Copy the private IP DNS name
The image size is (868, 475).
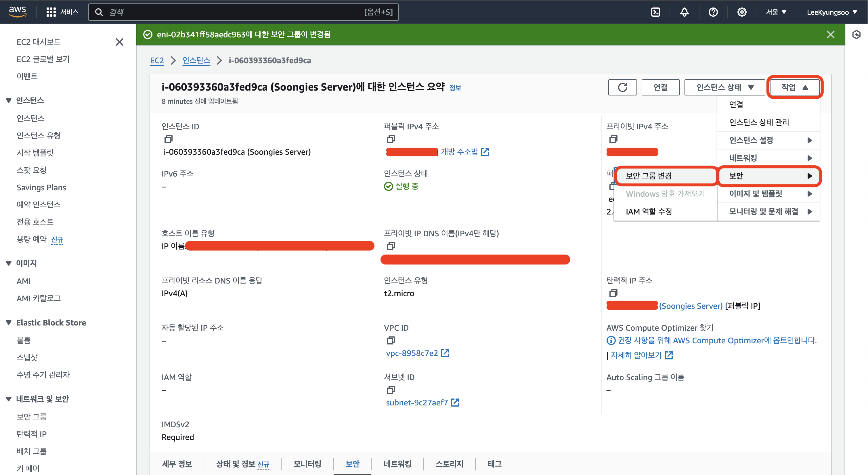point(391,246)
